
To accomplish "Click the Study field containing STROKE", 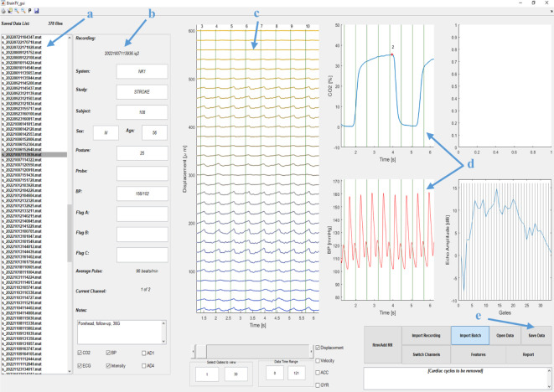I will point(142,92).
